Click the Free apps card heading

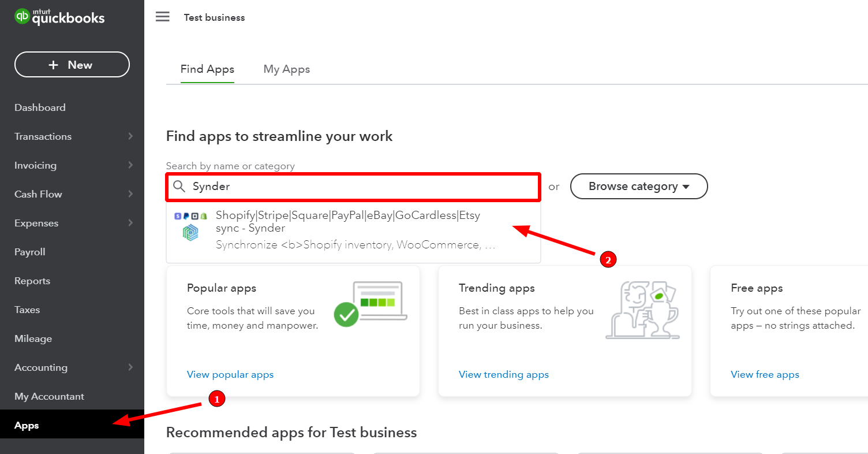click(x=757, y=288)
